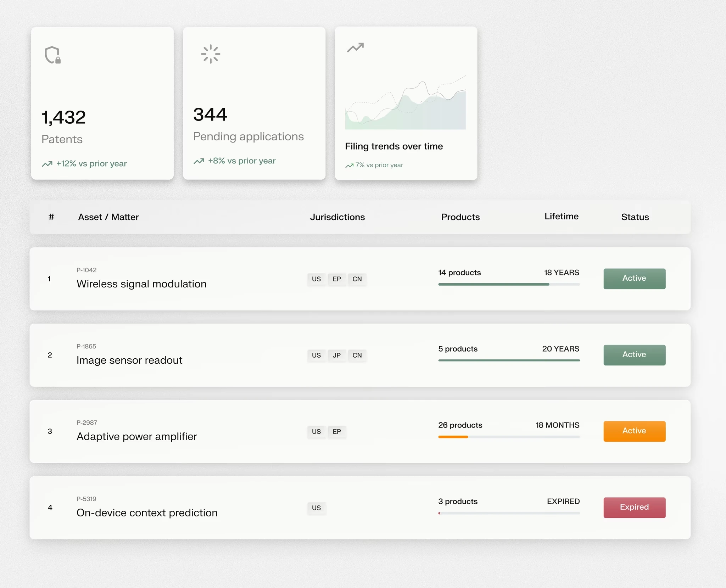This screenshot has height=588, width=726.
Task: Sort by the Jurisdictions column header
Action: coord(337,217)
